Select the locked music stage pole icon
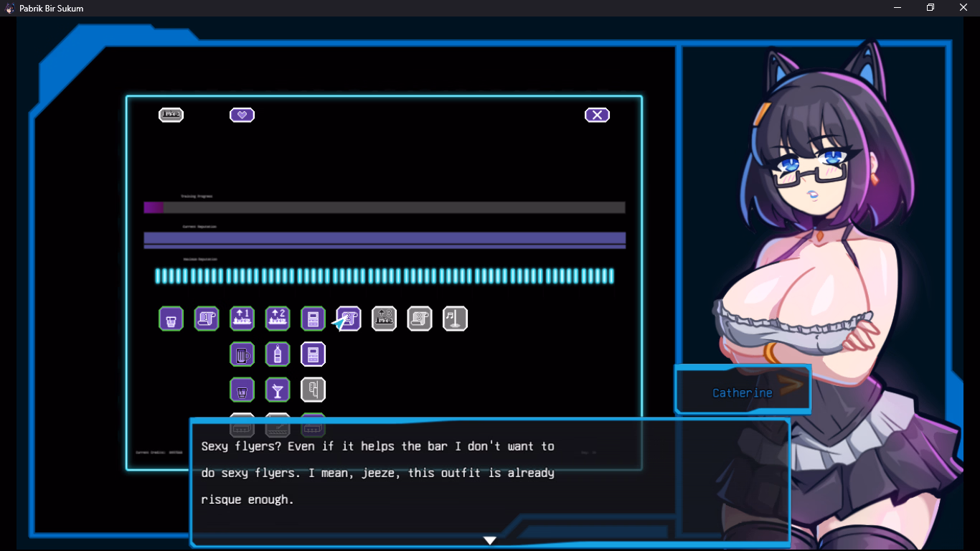 click(456, 319)
